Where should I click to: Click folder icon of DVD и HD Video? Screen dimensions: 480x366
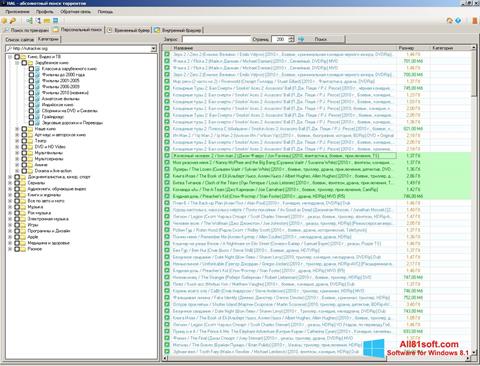click(30, 147)
